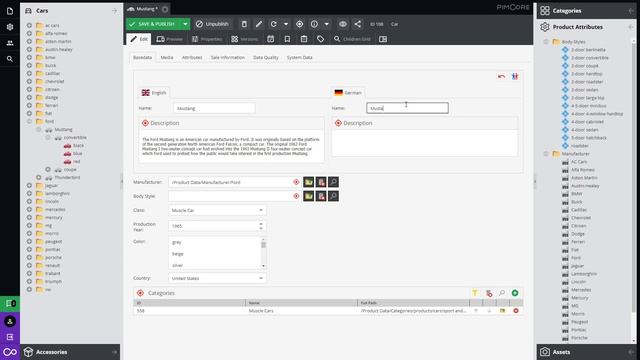
Task: Open the Assets panel at bottom right
Action: (x=586, y=352)
